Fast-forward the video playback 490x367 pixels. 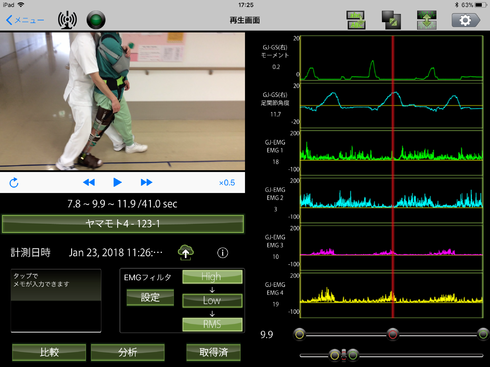(x=146, y=182)
